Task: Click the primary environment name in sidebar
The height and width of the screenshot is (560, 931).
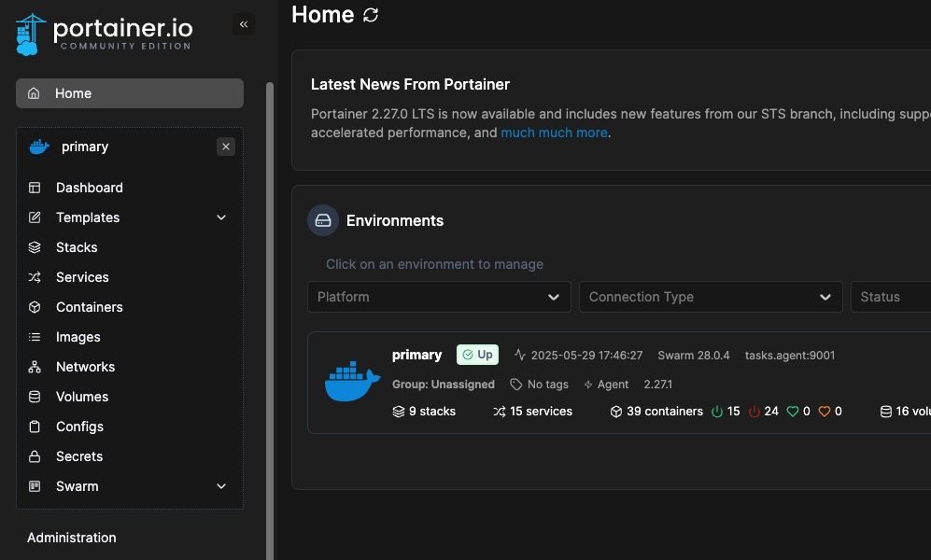Action: [85, 147]
